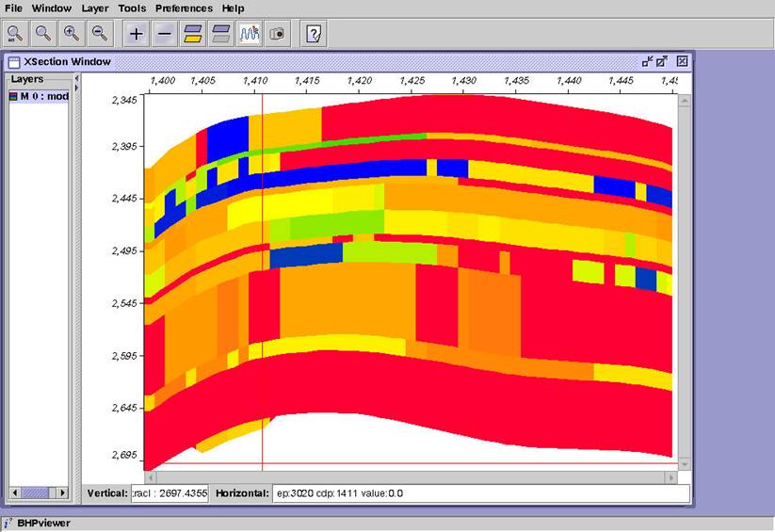Click the 2,545 vertical axis label
This screenshot has width=775, height=532.
[x=124, y=303]
